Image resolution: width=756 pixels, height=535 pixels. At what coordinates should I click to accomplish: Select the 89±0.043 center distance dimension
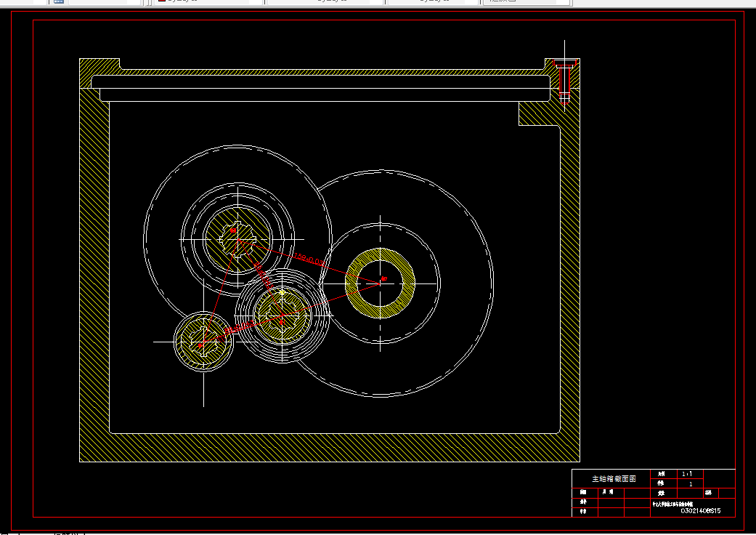pyautogui.click(x=239, y=328)
